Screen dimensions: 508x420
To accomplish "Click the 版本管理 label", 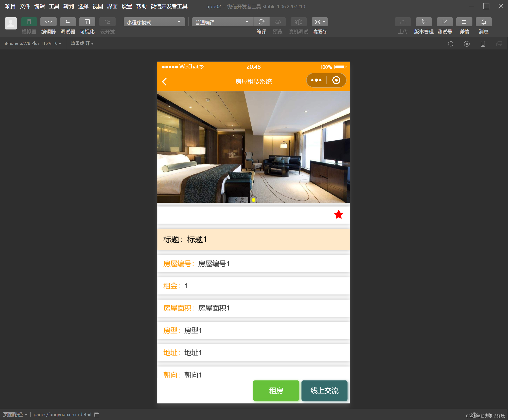I will pyautogui.click(x=424, y=32).
